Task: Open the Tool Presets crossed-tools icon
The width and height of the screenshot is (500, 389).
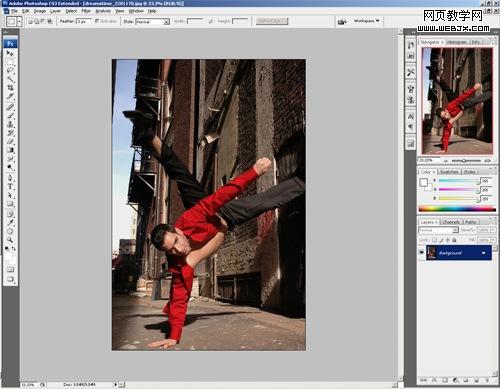Action: point(411,72)
